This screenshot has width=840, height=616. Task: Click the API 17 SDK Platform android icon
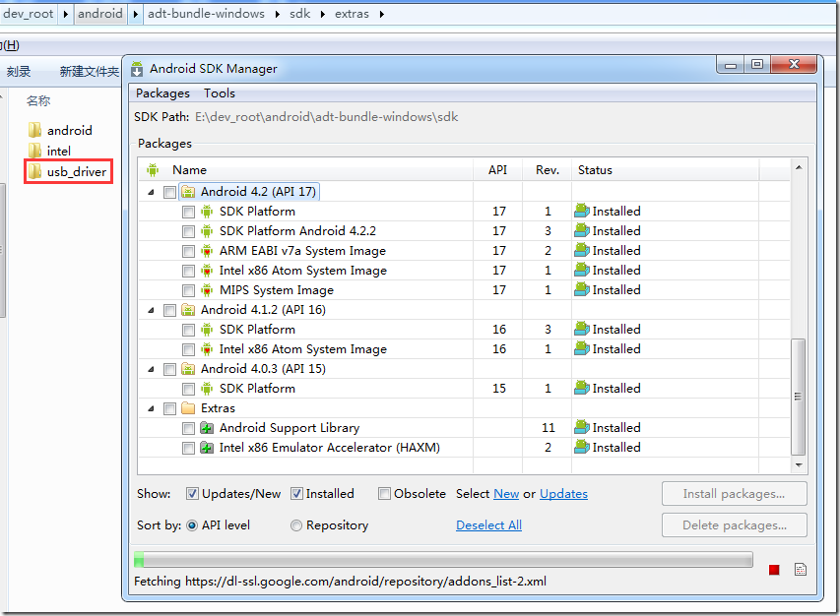pos(207,212)
